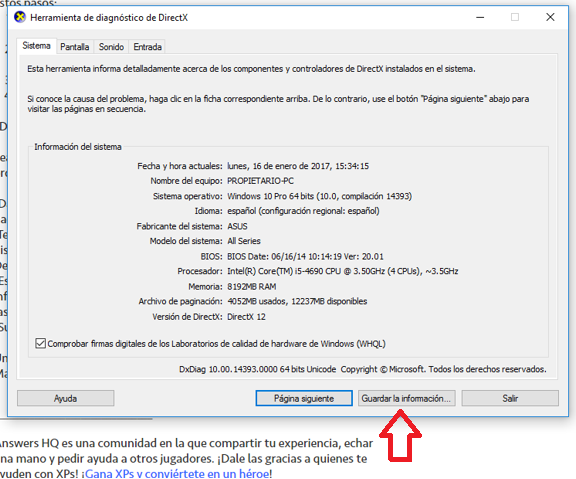Click the Versión de DirectX value
The width and height of the screenshot is (576, 479).
(246, 317)
